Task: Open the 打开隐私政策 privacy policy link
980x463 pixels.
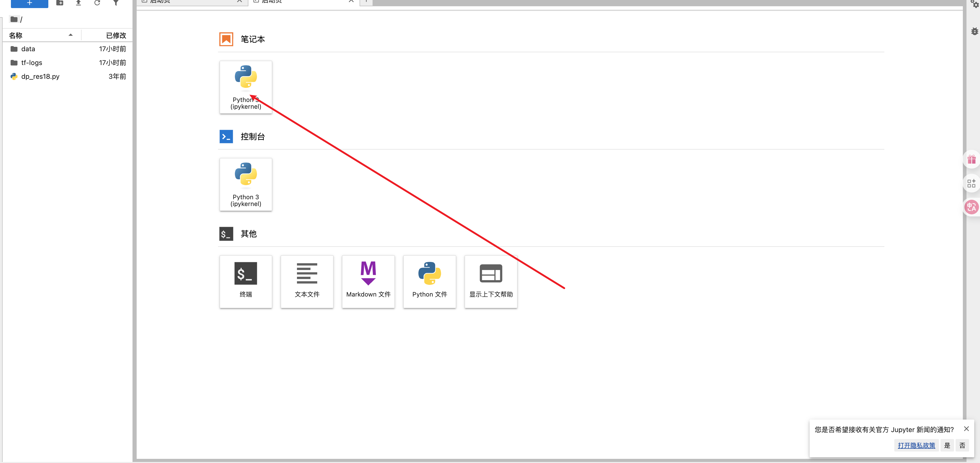Action: click(x=916, y=445)
